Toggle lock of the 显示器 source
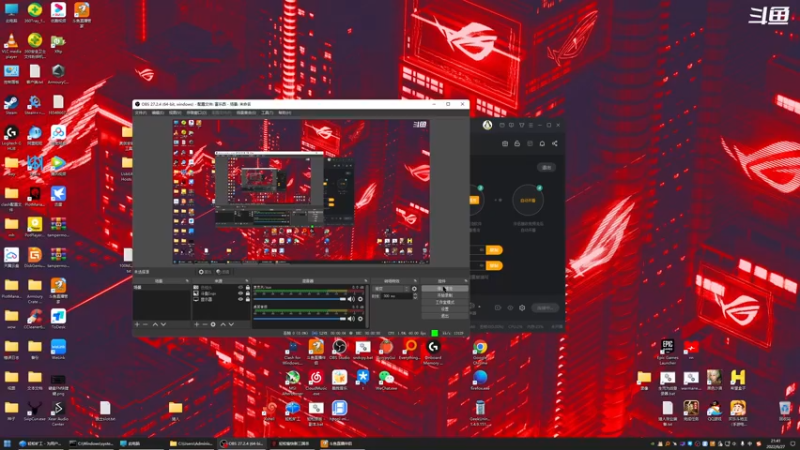 (x=248, y=299)
